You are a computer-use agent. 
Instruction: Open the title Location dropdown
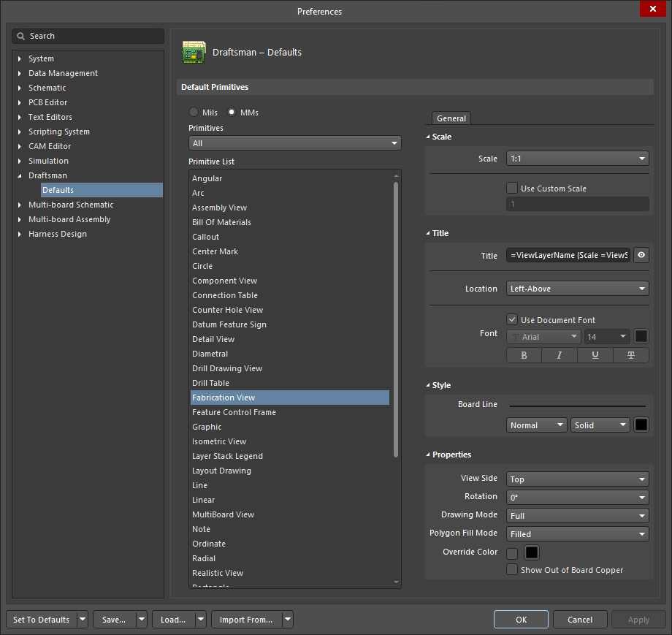pyautogui.click(x=577, y=289)
